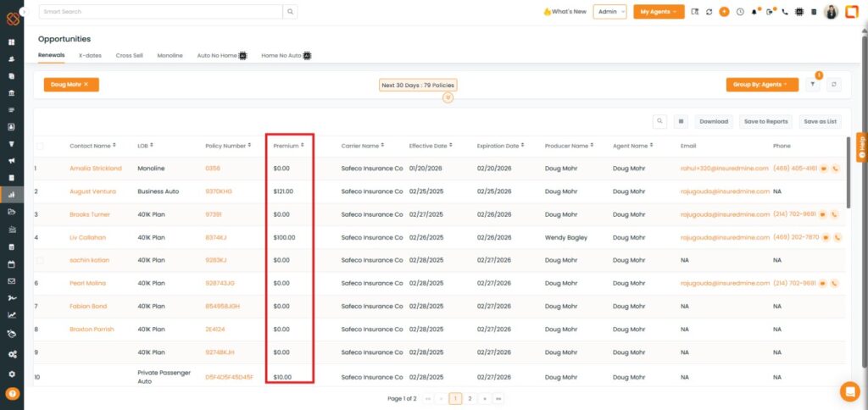This screenshot has width=868, height=410.
Task: Click the phone dialer icon in header
Action: pos(784,12)
